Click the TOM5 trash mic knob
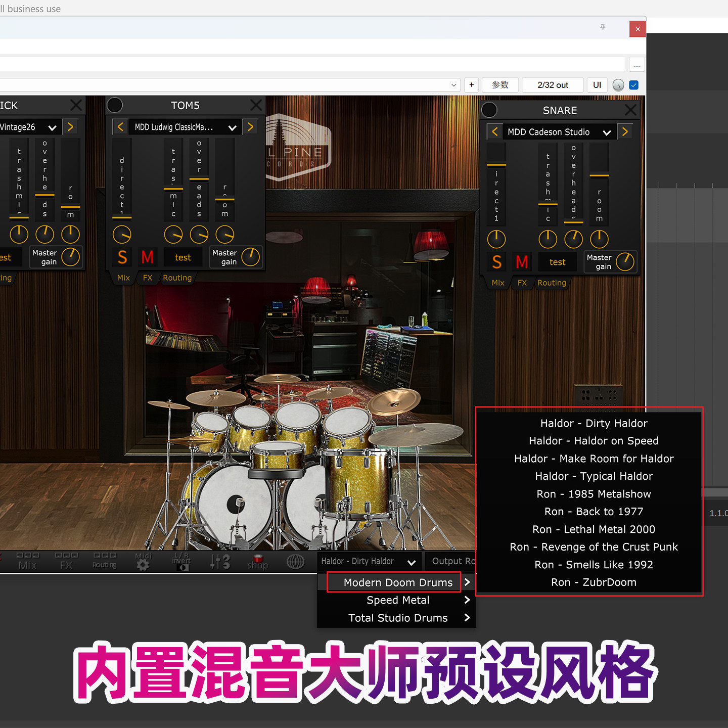Screen dimensions: 728x728 173,235
